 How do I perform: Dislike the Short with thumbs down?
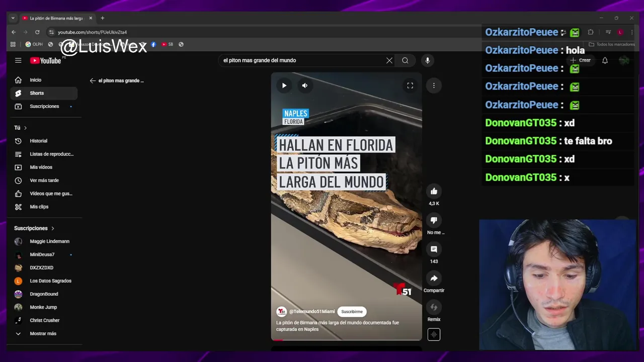(x=434, y=220)
